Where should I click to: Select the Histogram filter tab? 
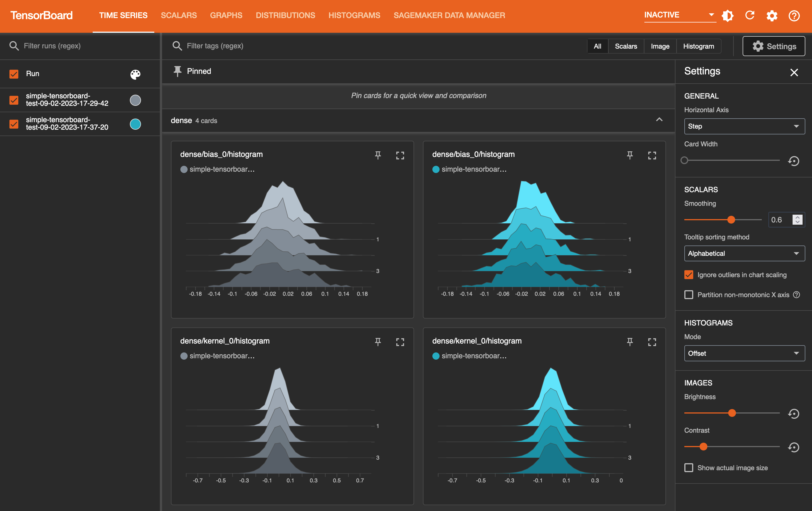pos(698,45)
